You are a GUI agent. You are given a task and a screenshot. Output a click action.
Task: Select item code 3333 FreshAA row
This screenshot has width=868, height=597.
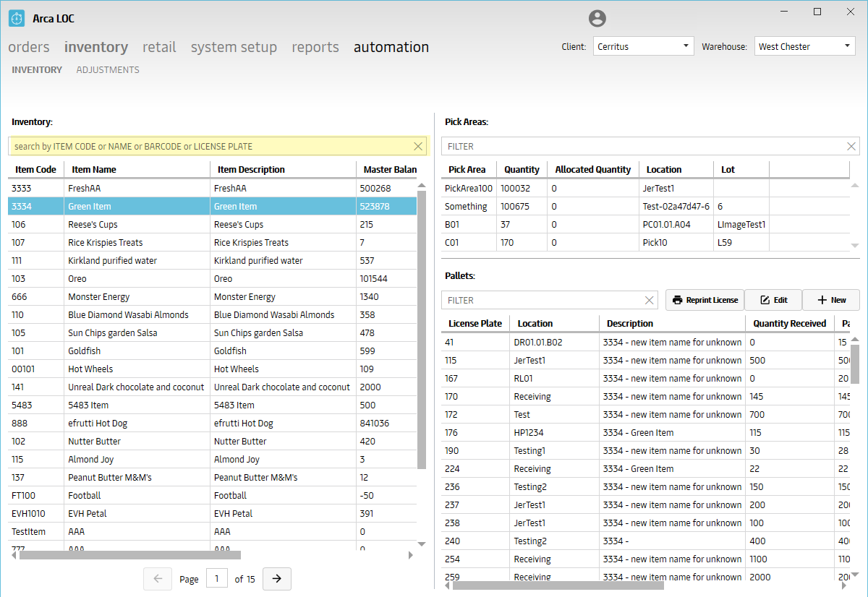click(x=213, y=189)
